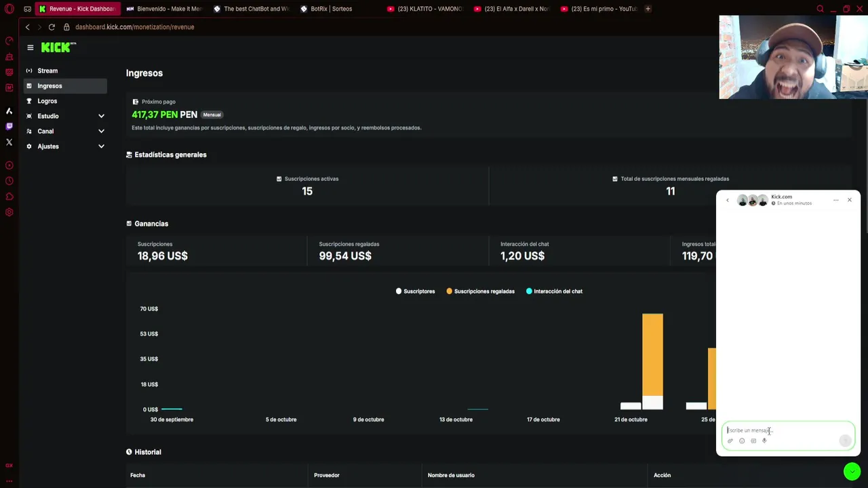Open the player icon in Opera sidebar
Screen dimensions: 868x488
[x=9, y=165]
